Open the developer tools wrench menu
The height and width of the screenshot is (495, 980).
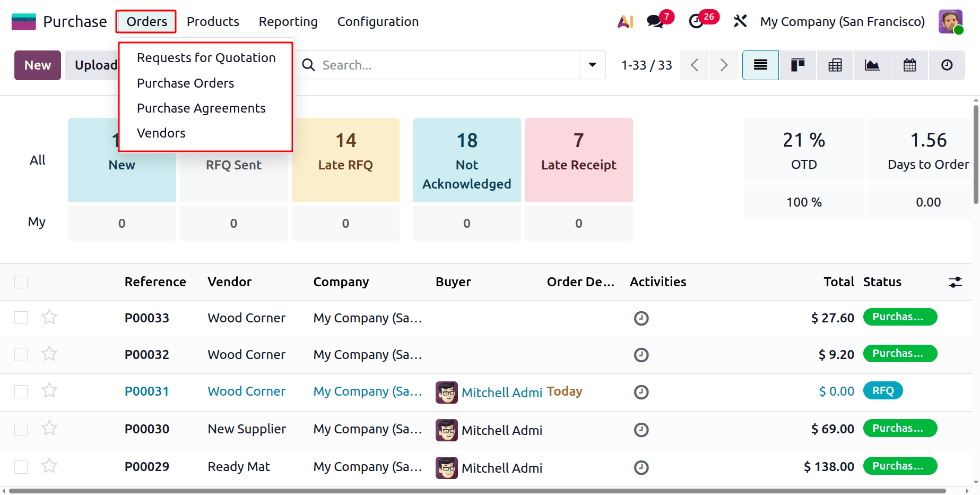click(740, 21)
